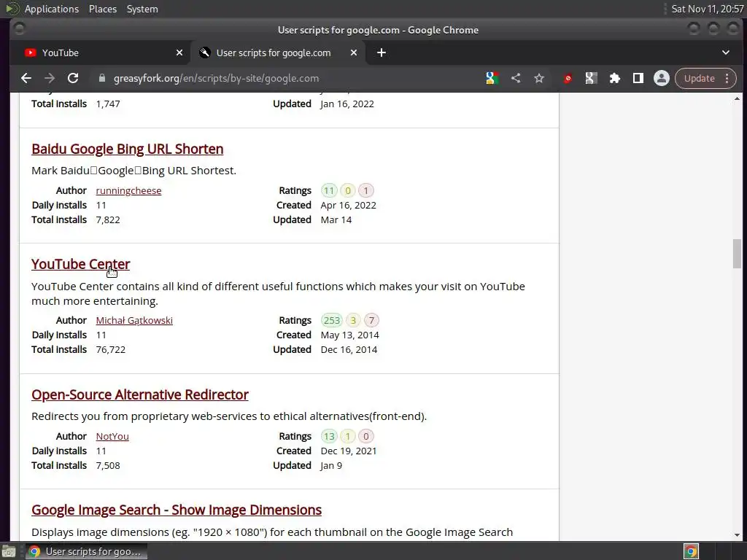Click the green 13 rating badge

pos(329,436)
